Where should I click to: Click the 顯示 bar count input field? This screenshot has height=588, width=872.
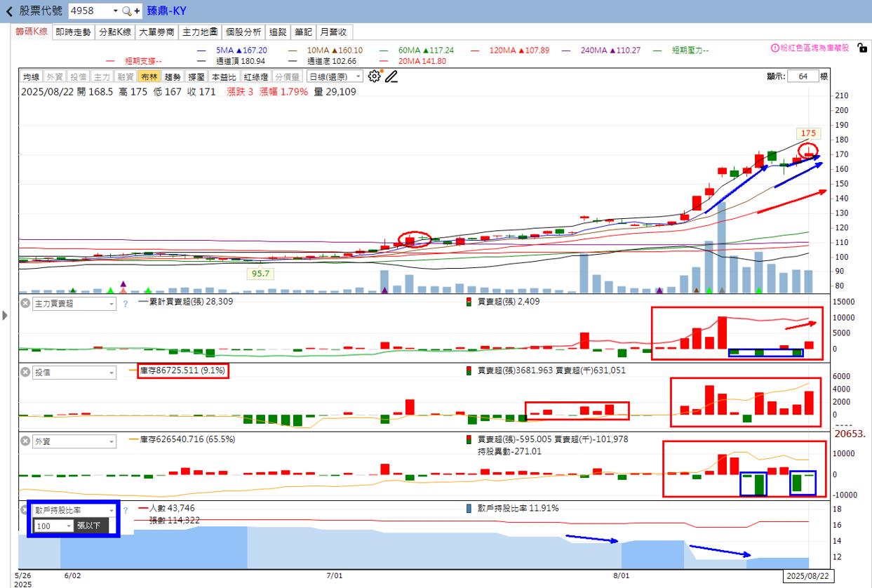coord(803,76)
